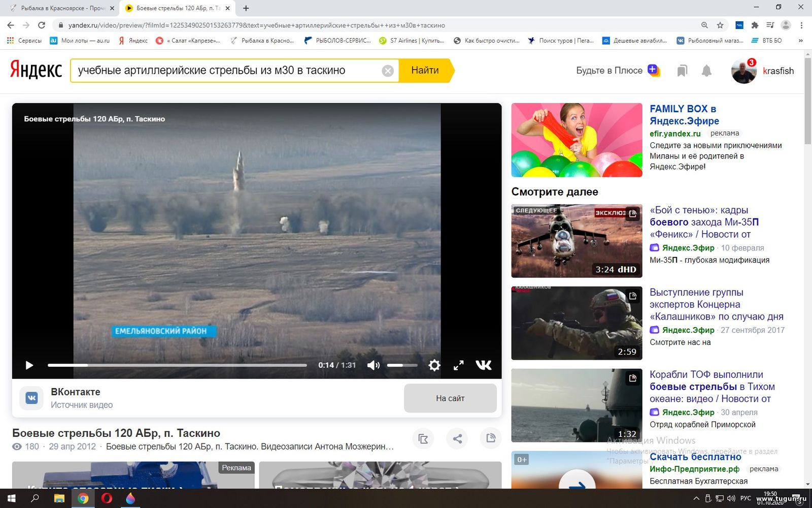Open the «Бой с тенью» video title link
This screenshot has width=812, height=508.
[704, 222]
